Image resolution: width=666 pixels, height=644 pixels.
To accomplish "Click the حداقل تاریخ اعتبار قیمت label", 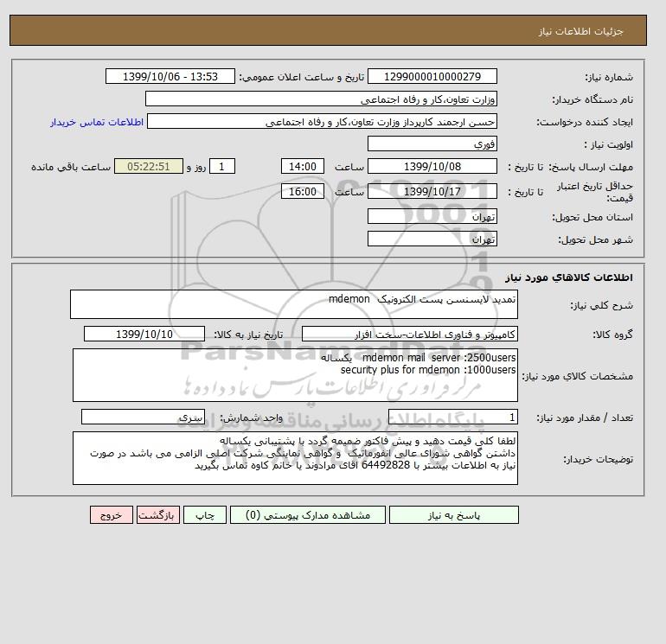I will pyautogui.click(x=595, y=192).
